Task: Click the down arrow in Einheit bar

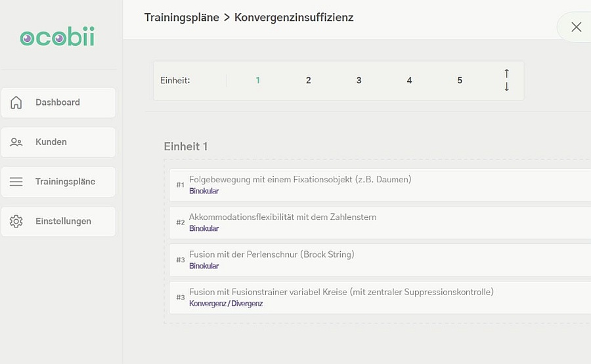Action: [506, 87]
